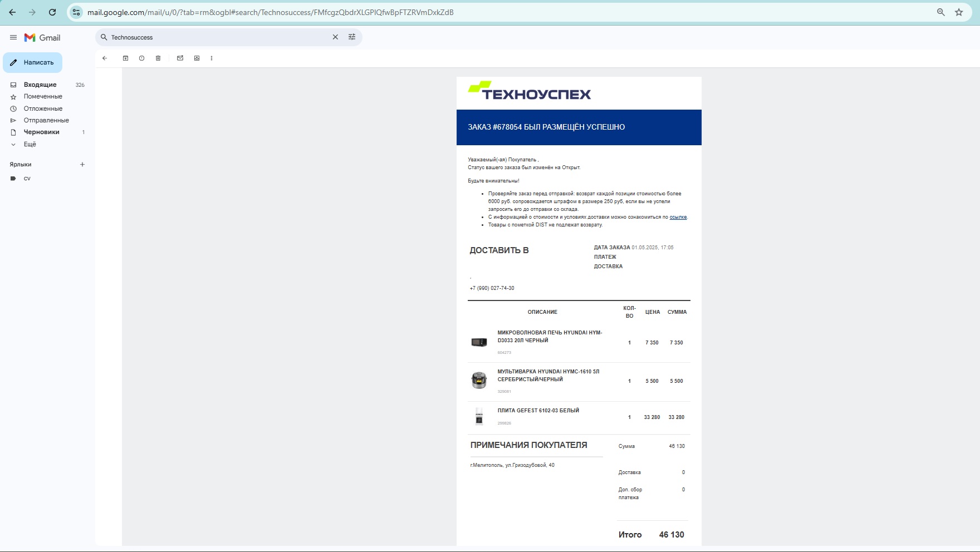The width and height of the screenshot is (980, 552).
Task: Click the browser forward arrow
Action: coord(32,12)
